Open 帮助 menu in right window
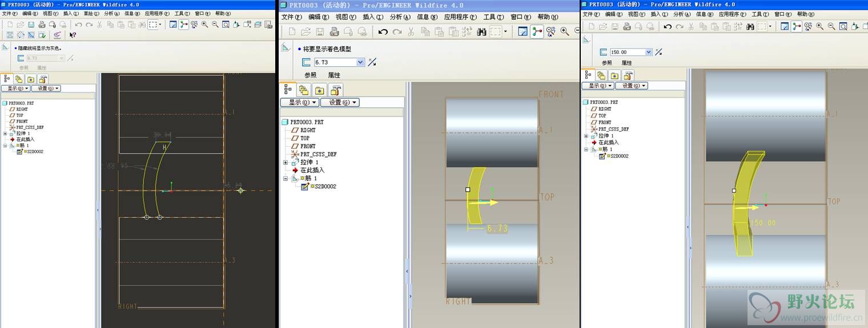Screen dimensions: 868x328 (806, 14)
